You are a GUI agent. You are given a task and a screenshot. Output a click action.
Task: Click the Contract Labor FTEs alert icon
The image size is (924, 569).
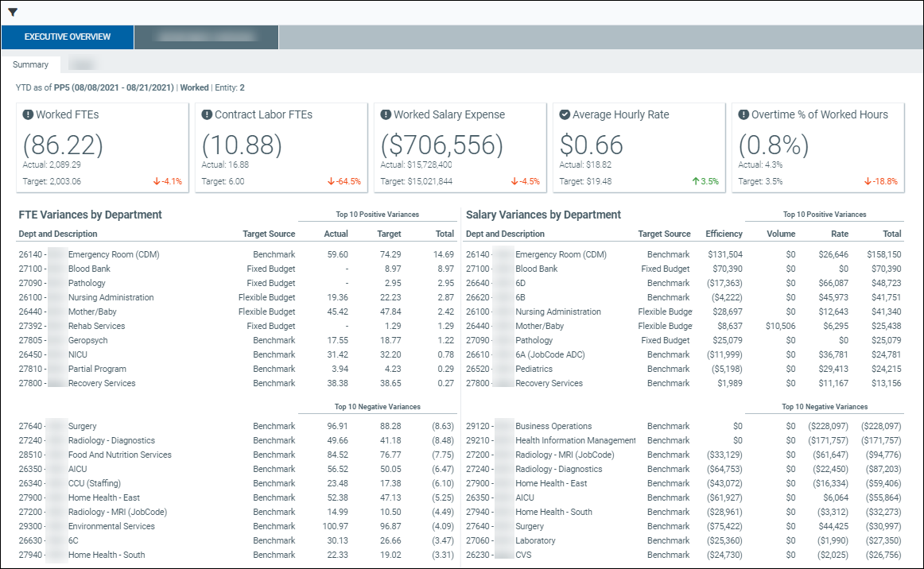pyautogui.click(x=208, y=114)
